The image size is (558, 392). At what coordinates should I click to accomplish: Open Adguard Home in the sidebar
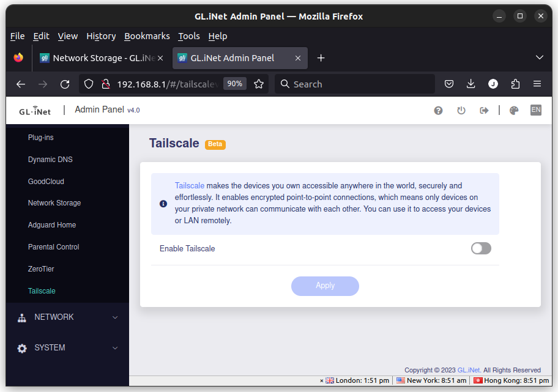pos(52,225)
